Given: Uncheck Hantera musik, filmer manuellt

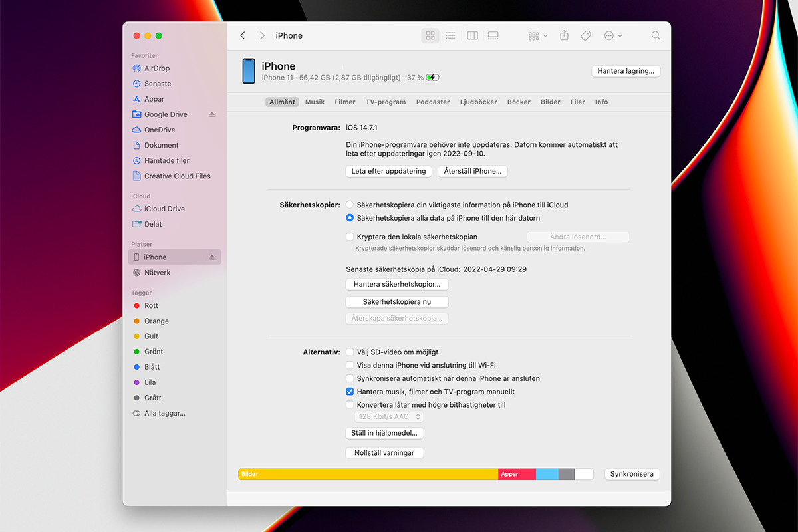Looking at the screenshot, I should 350,392.
